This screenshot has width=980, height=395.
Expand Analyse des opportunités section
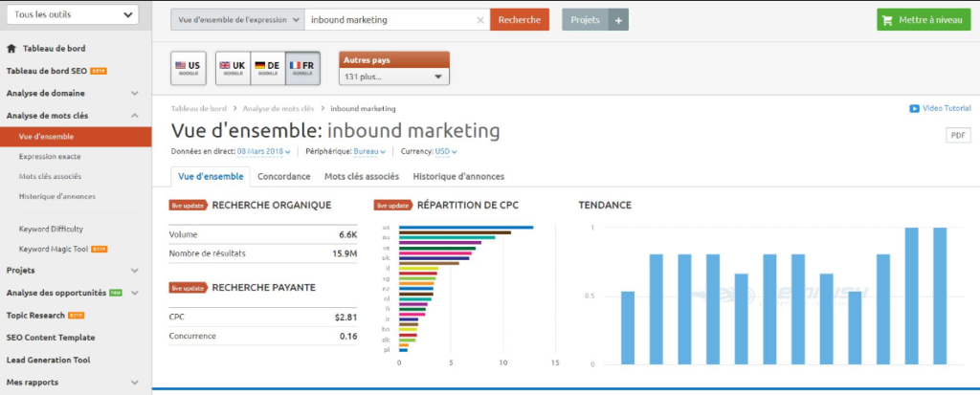point(134,293)
